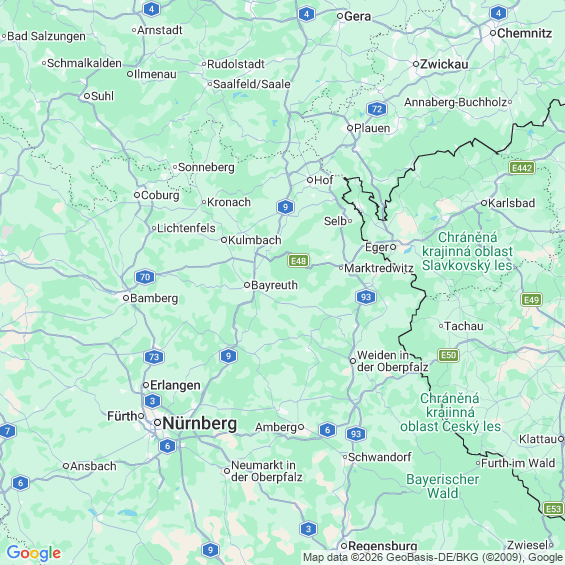Click the E49 route badge east of Tachau
Screen dimensions: 565x565
[x=531, y=299]
